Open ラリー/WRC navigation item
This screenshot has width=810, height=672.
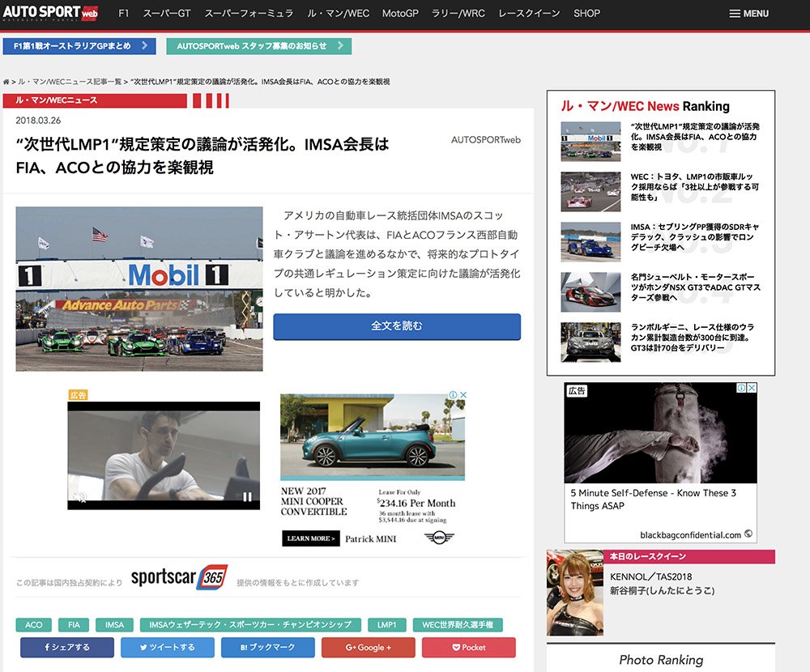pos(458,14)
